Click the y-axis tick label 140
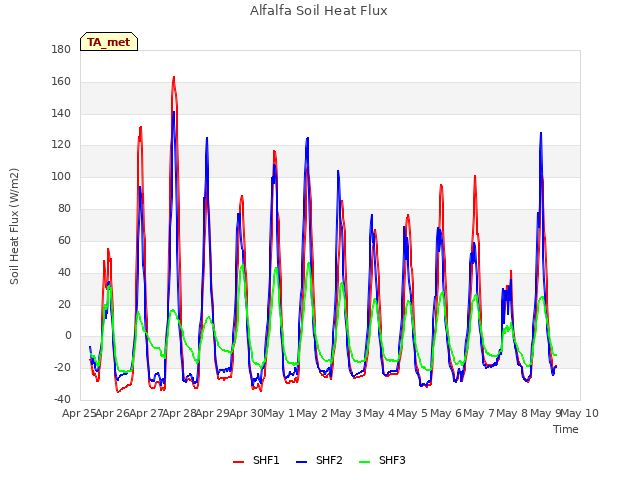 61,113
